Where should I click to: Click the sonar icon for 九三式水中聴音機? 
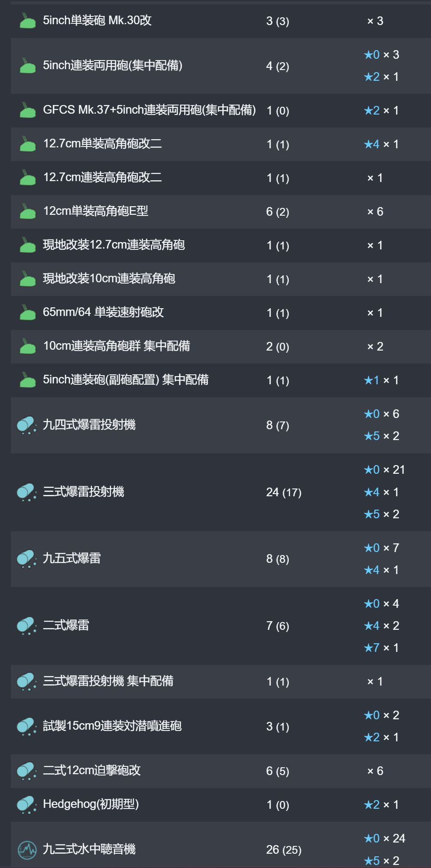pos(27,849)
